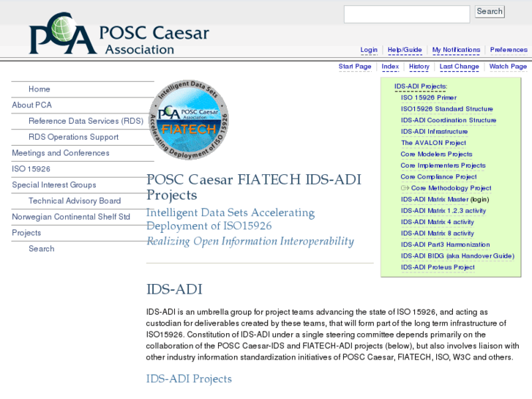Open About PCA navigation item
Image resolution: width=532 pixels, height=399 pixels.
(32, 105)
